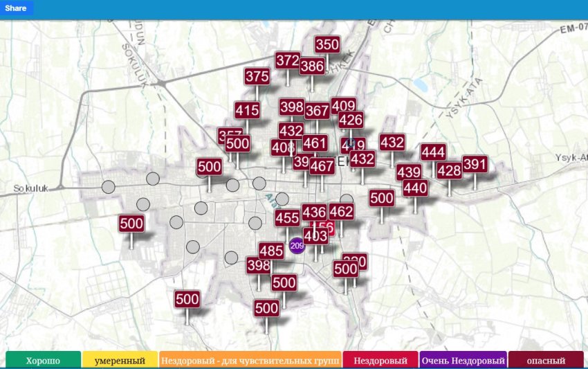Select the 372 station marker
588x369 pixels.
pyautogui.click(x=287, y=61)
